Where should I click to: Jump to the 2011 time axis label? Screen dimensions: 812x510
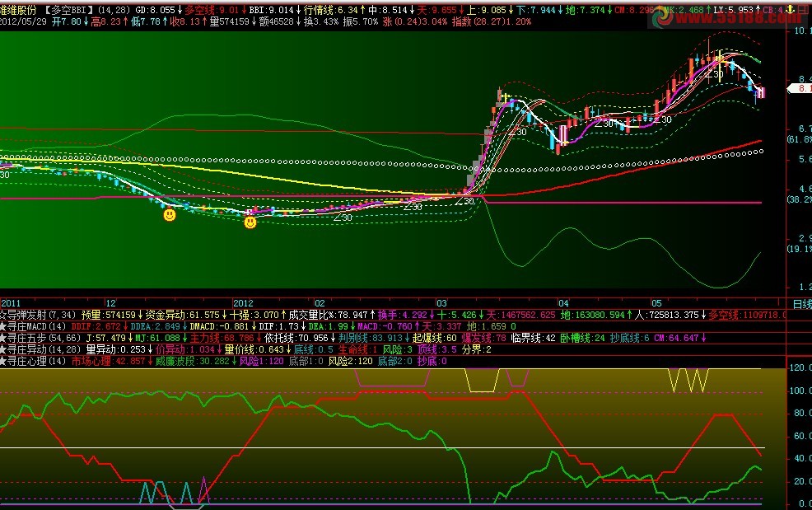tap(11, 303)
